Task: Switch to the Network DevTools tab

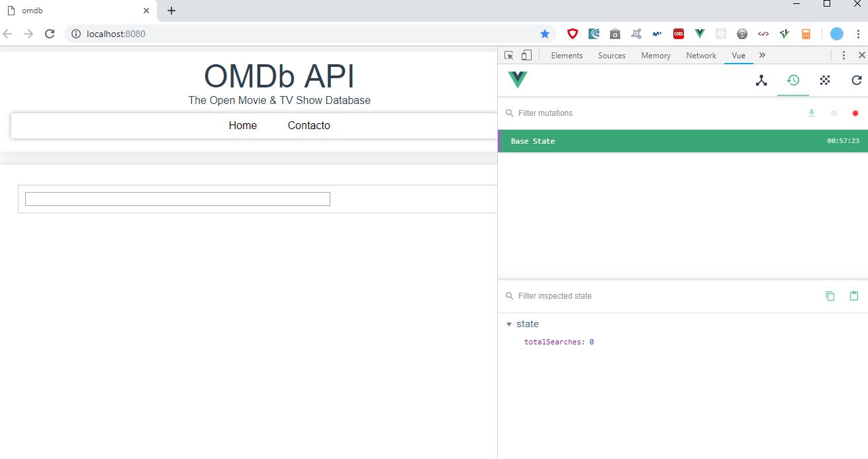Action: tap(701, 56)
